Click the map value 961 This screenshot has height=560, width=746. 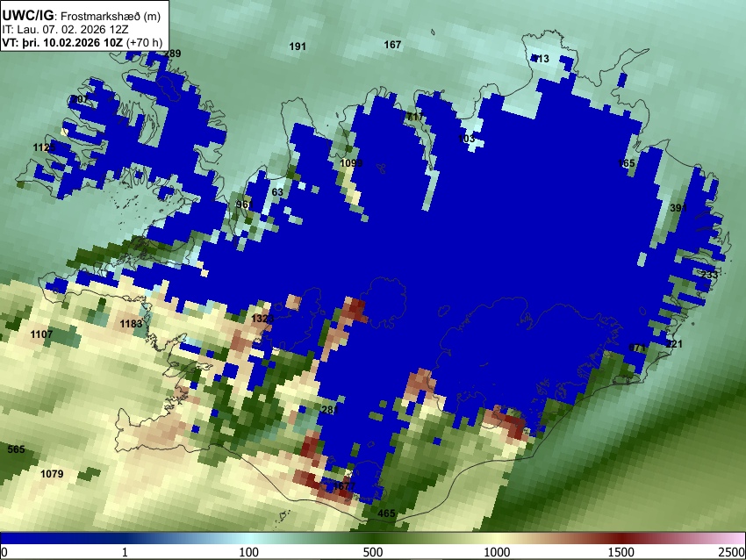click(x=245, y=205)
